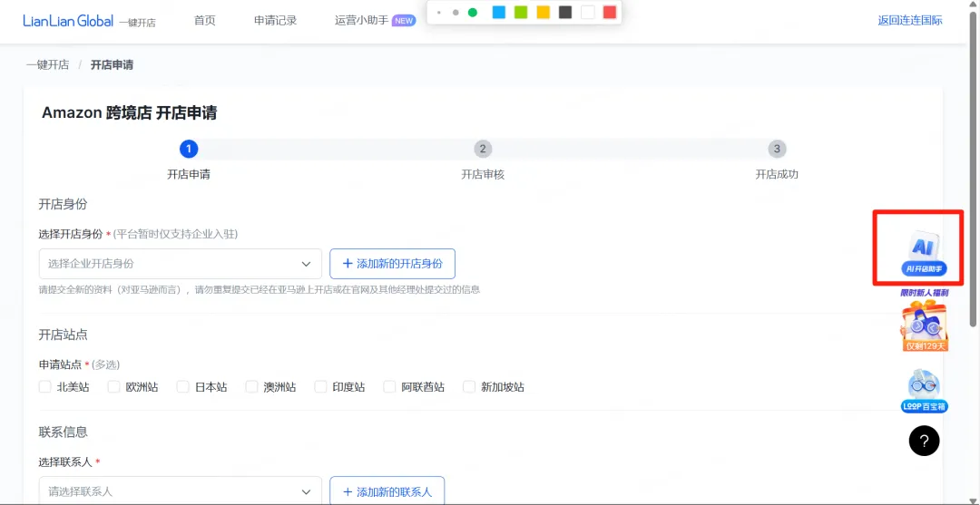The image size is (980, 505).
Task: Open the 选择企业开店身份 dropdown
Action: pyautogui.click(x=180, y=264)
